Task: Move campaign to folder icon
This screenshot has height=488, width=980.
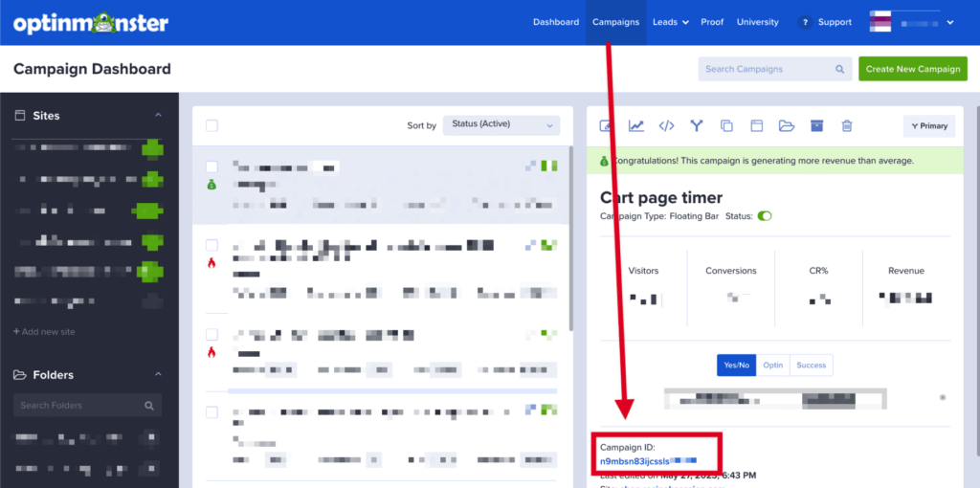Action: coord(787,125)
